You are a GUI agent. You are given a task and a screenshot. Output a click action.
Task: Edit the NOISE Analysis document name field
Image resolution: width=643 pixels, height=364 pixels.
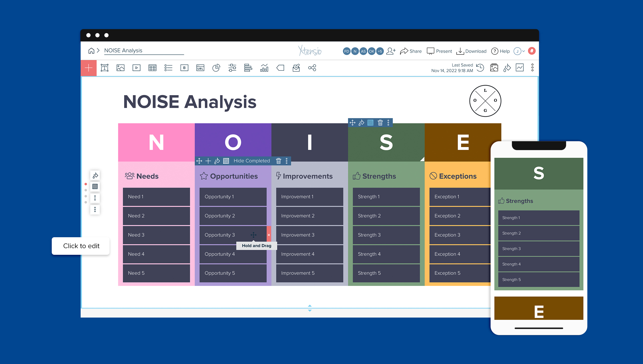[144, 50]
